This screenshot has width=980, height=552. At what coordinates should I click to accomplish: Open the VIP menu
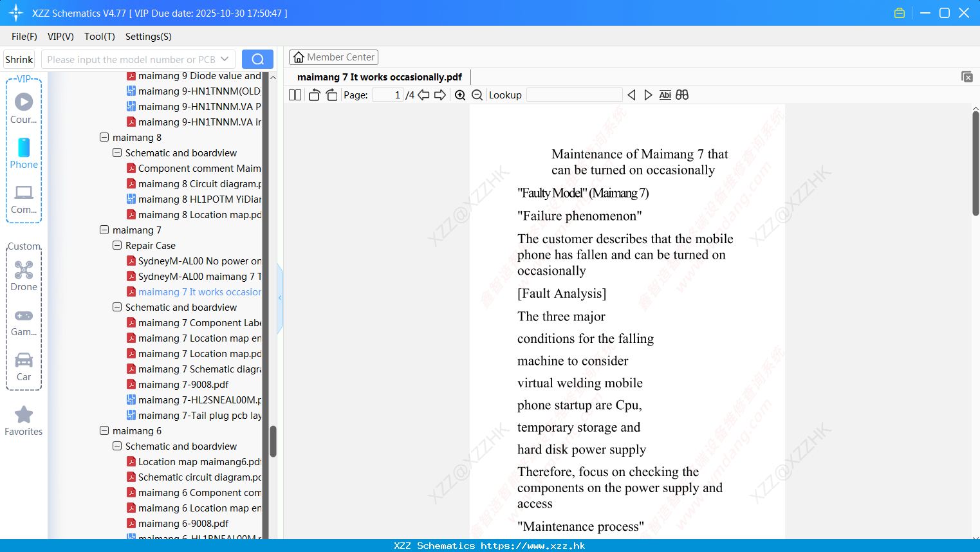tap(60, 37)
